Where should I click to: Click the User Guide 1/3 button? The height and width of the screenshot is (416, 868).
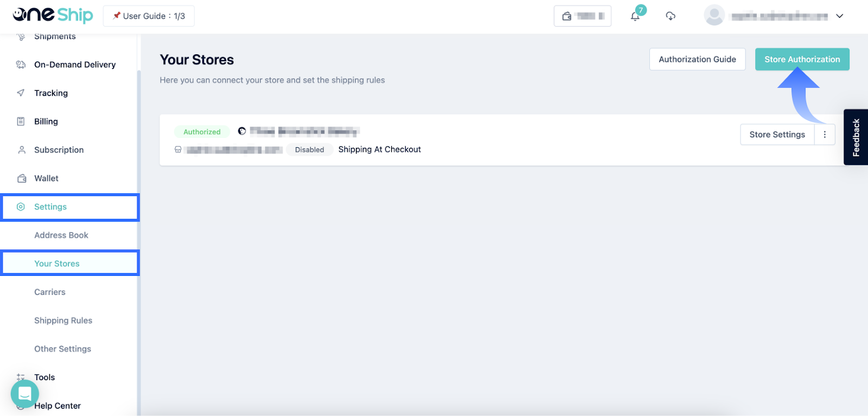tap(149, 16)
